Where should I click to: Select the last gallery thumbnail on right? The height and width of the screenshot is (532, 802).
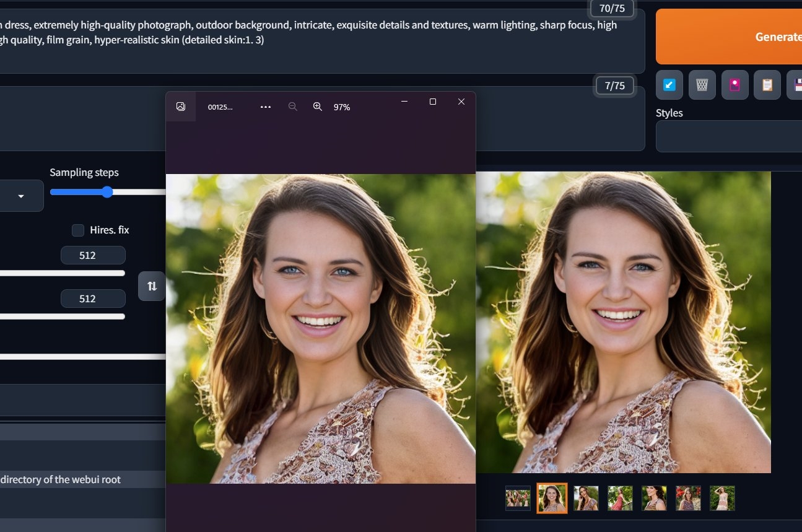click(722, 498)
